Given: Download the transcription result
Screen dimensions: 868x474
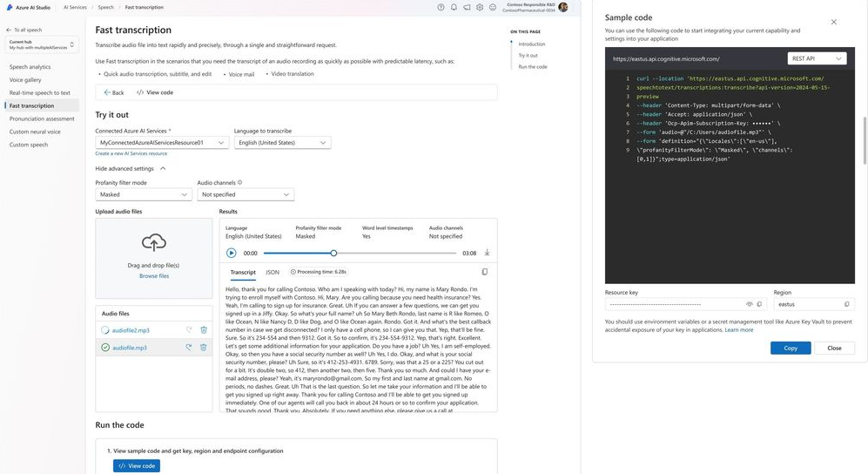Looking at the screenshot, I should pos(488,253).
